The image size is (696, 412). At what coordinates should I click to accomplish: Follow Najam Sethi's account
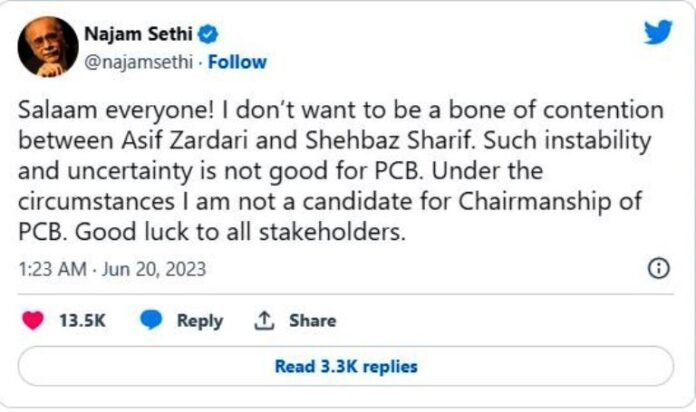click(239, 62)
